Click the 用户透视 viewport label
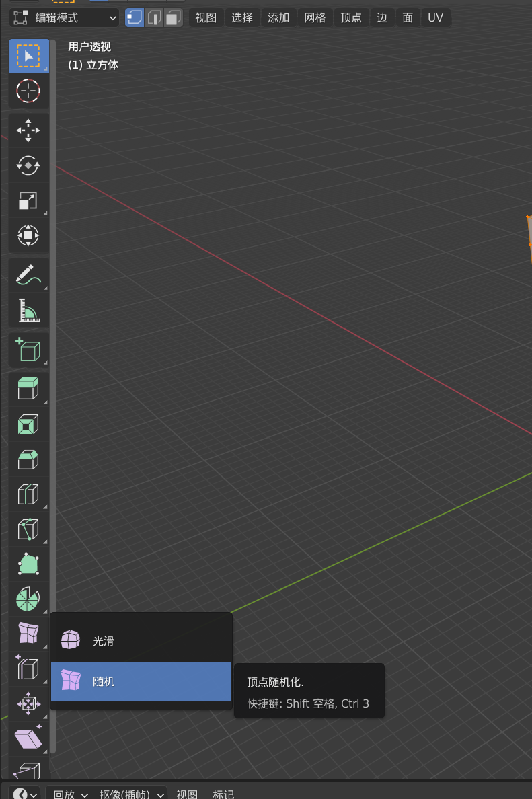Viewport: 532px width, 799px height. (89, 47)
